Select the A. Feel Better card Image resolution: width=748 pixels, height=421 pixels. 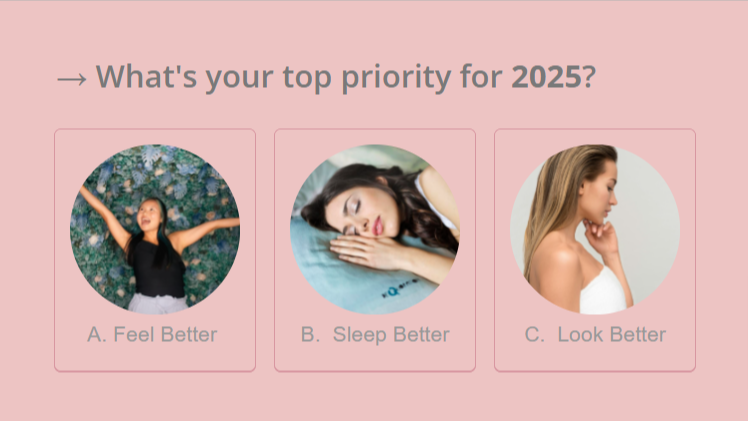pos(155,250)
